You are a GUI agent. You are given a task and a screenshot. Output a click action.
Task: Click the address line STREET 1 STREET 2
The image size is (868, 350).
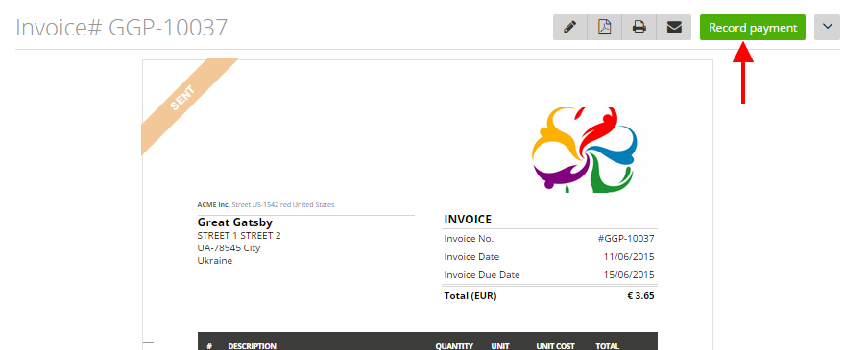click(x=239, y=236)
